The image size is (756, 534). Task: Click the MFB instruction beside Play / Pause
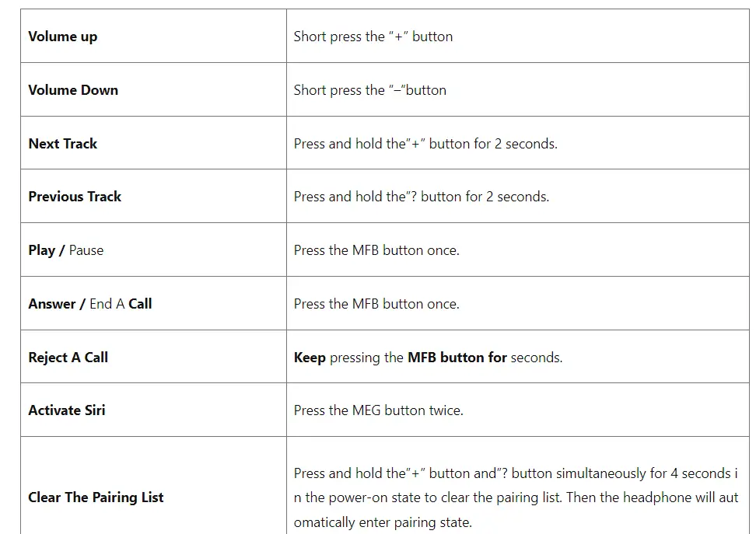coord(376,250)
